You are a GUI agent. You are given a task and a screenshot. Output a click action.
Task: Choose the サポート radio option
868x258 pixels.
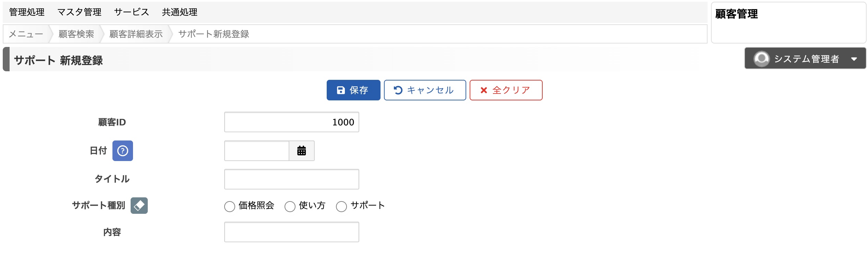tap(341, 207)
